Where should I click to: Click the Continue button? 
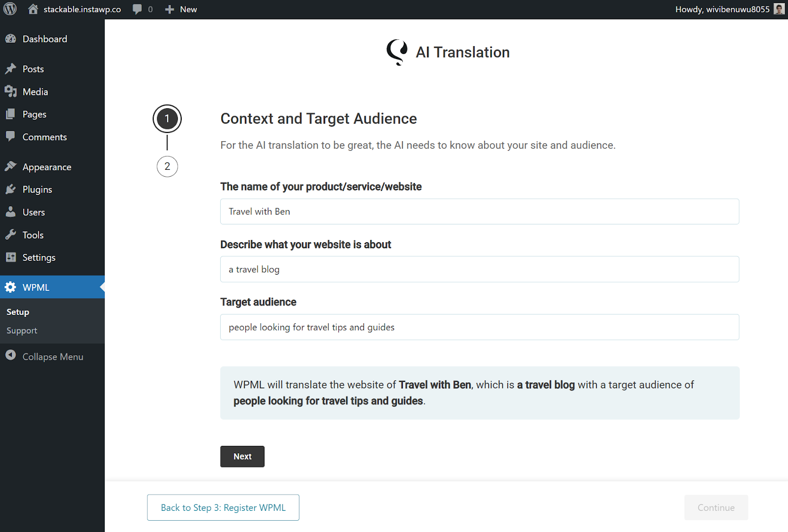tap(716, 507)
